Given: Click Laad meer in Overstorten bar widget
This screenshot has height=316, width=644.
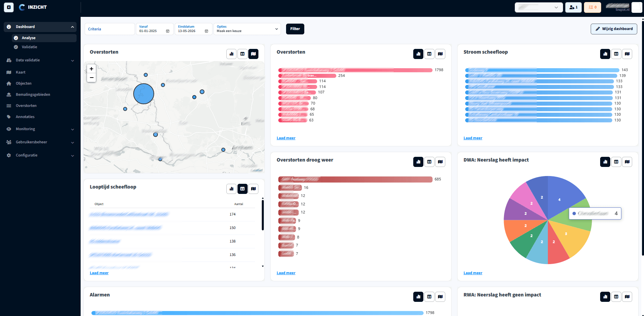Looking at the screenshot, I should point(286,138).
